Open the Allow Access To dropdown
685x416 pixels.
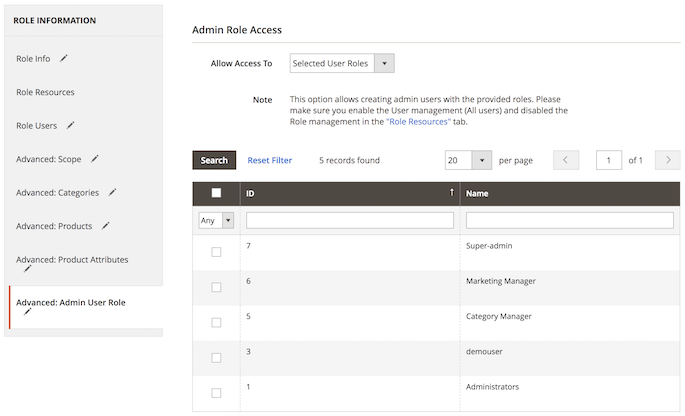[x=342, y=64]
